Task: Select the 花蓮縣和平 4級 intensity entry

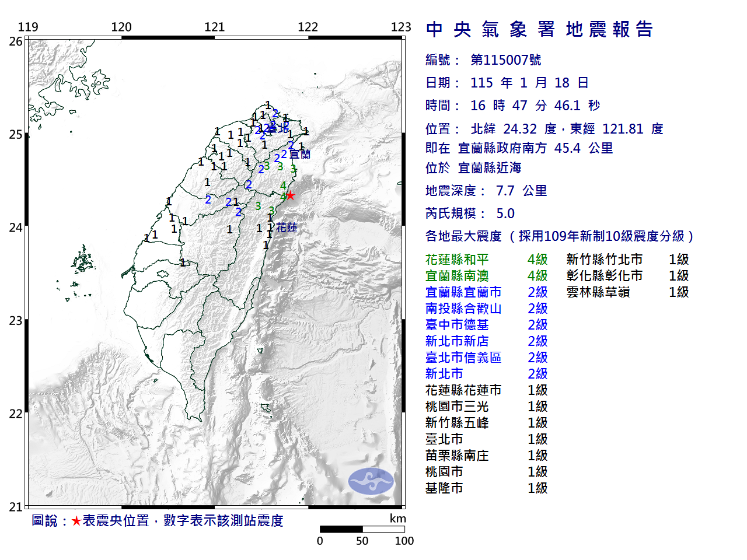Action: tap(486, 260)
